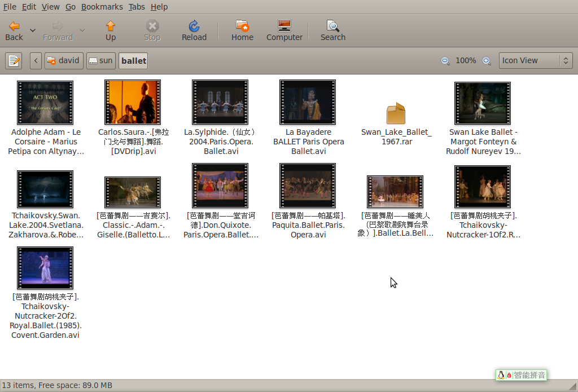
Task: Click the red lock input method icon
Action: tap(509, 375)
